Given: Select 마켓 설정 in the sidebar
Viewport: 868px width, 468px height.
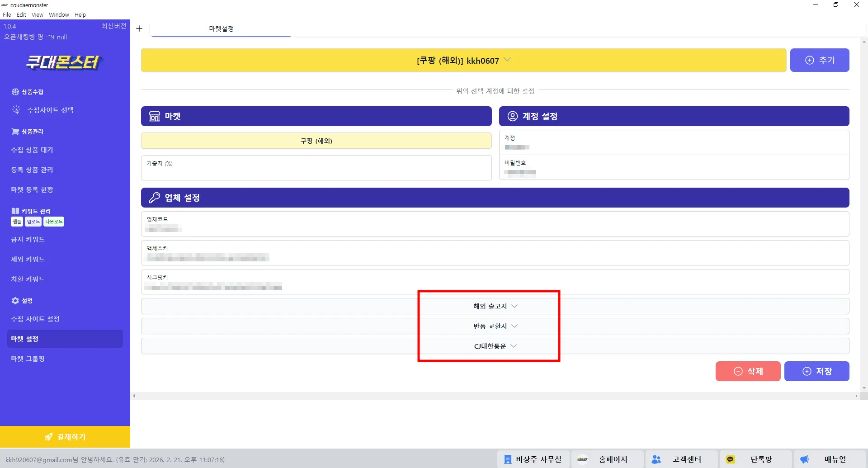Looking at the screenshot, I should [65, 339].
